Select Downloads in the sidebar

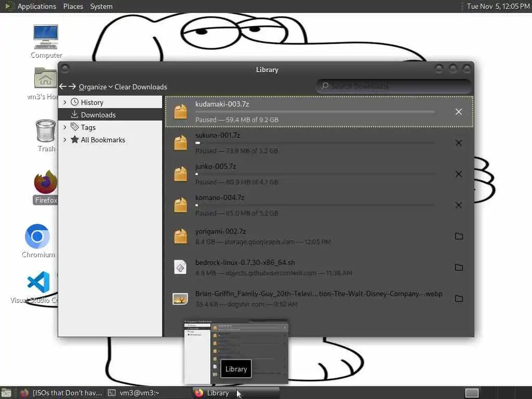point(110,115)
